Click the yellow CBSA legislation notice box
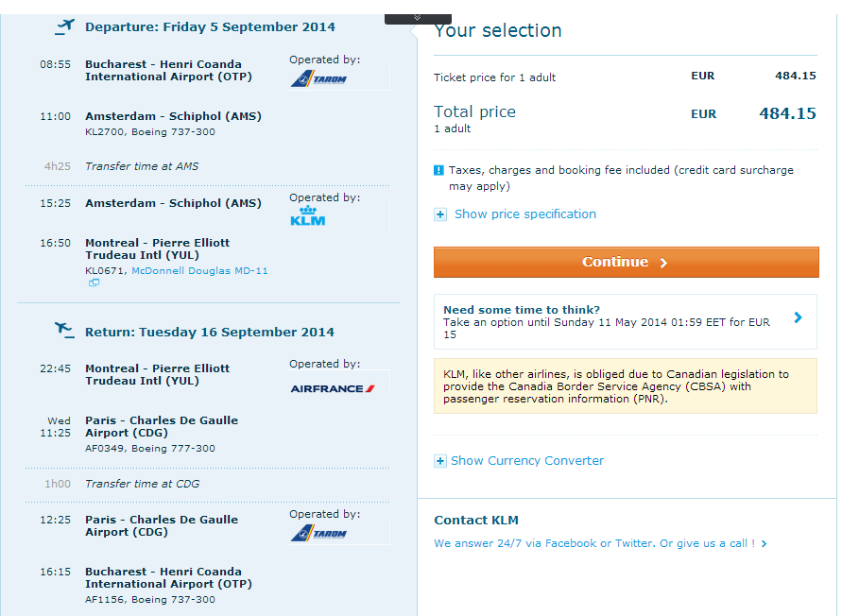 pos(625,385)
